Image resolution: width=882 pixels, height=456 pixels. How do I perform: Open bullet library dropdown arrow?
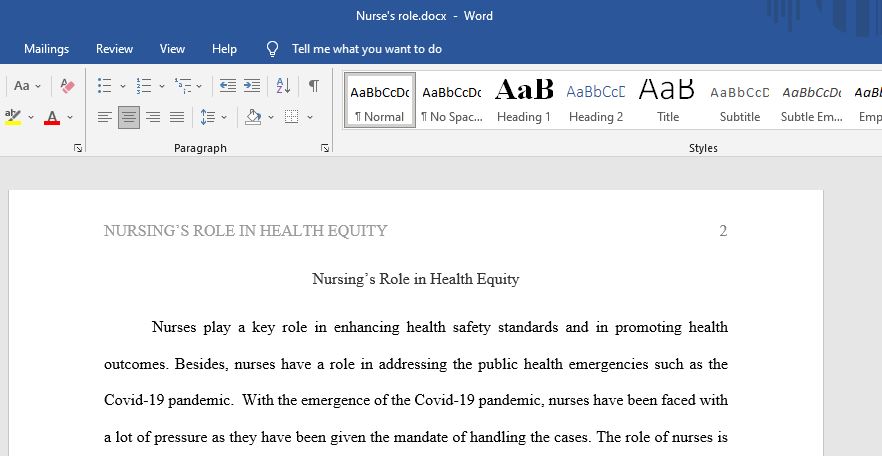(123, 87)
